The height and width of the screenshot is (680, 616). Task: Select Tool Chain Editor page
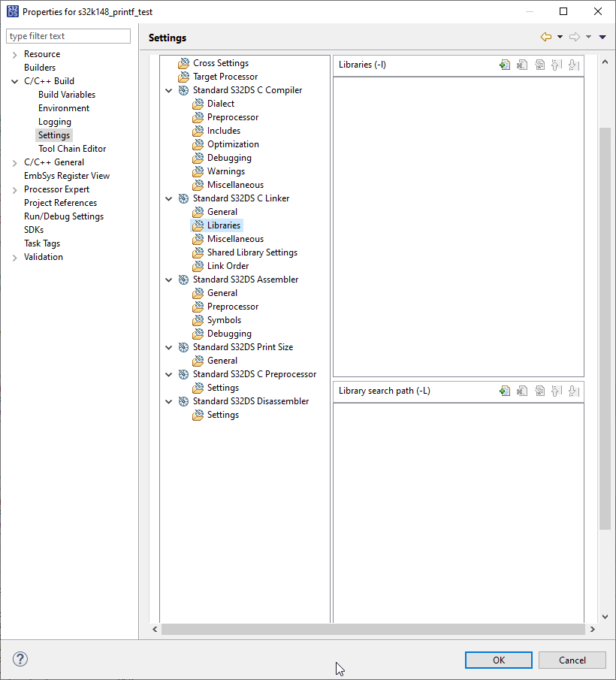pos(72,149)
